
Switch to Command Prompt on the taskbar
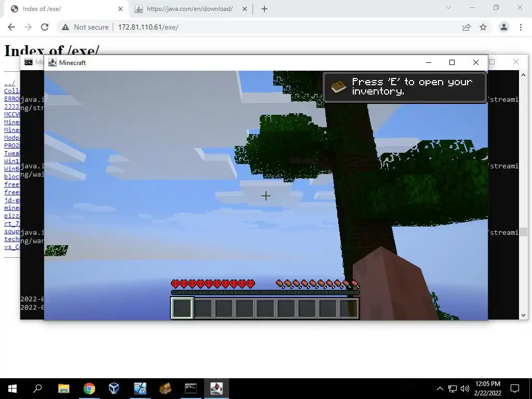[191, 389]
